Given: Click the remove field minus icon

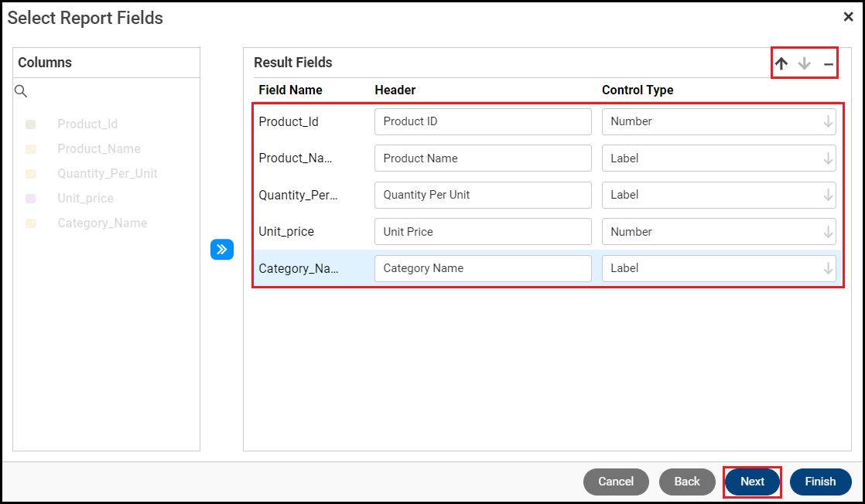Looking at the screenshot, I should point(828,64).
